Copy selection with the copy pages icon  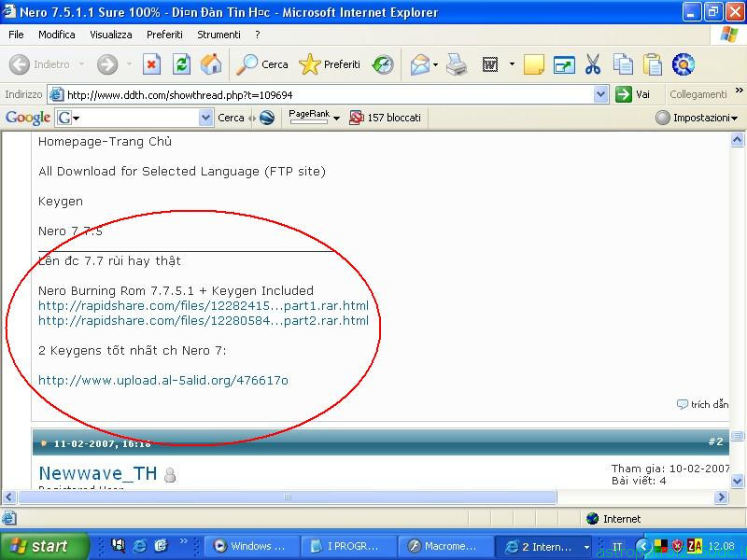[623, 64]
